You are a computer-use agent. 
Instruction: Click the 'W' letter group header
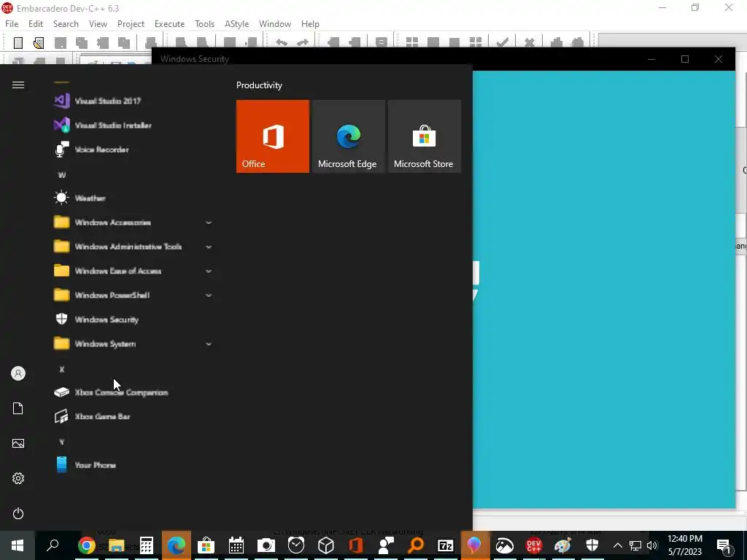(61, 175)
